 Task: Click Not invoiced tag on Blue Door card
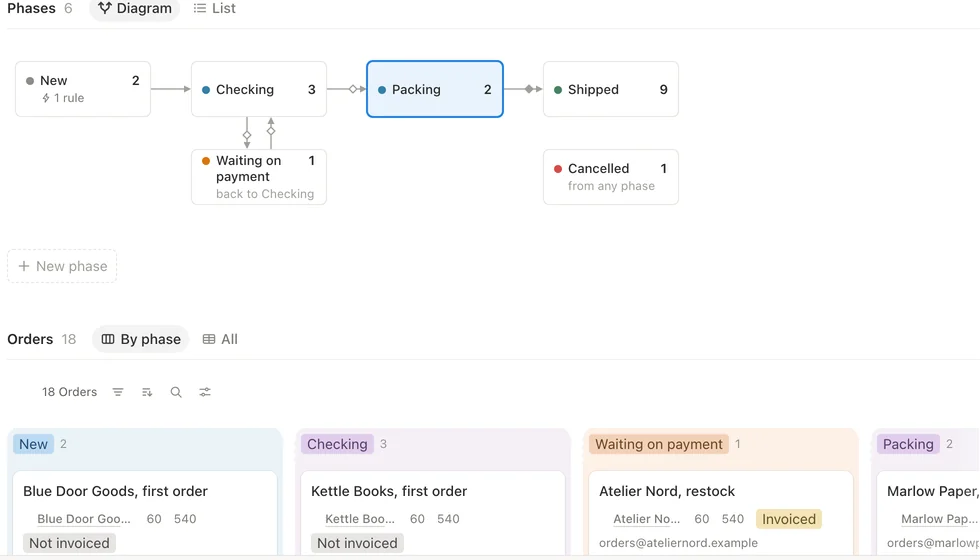(69, 543)
